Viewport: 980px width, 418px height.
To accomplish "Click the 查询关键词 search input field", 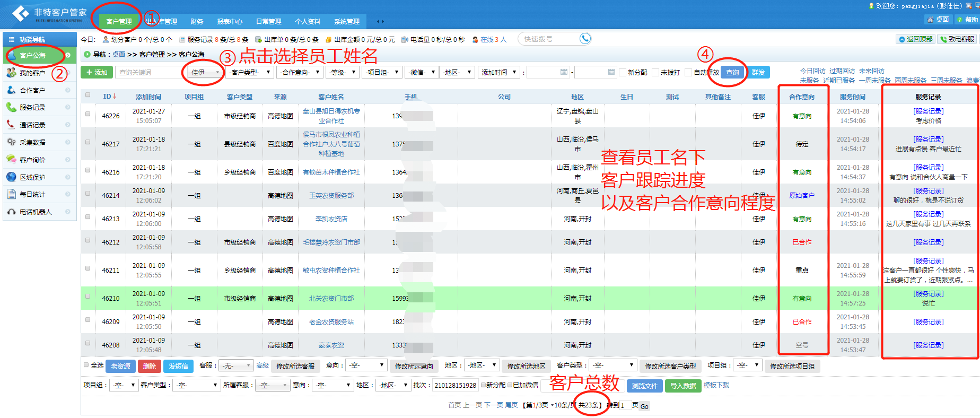I will pos(150,72).
